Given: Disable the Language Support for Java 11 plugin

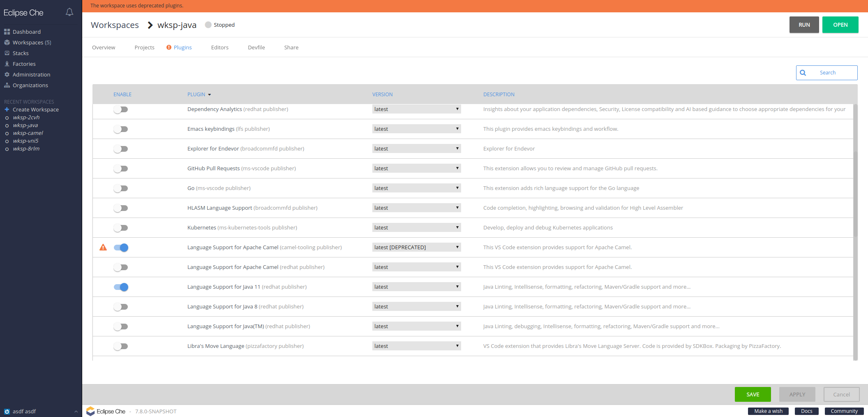Looking at the screenshot, I should pos(121,287).
